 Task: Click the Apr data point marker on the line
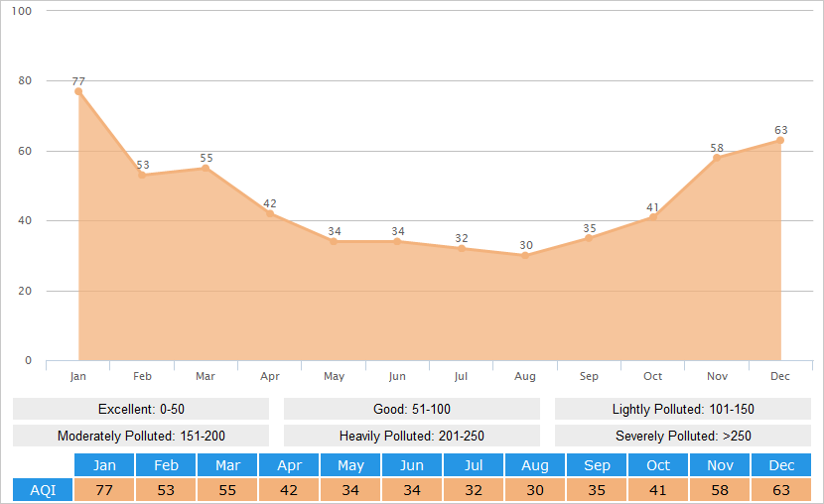pyautogui.click(x=270, y=213)
